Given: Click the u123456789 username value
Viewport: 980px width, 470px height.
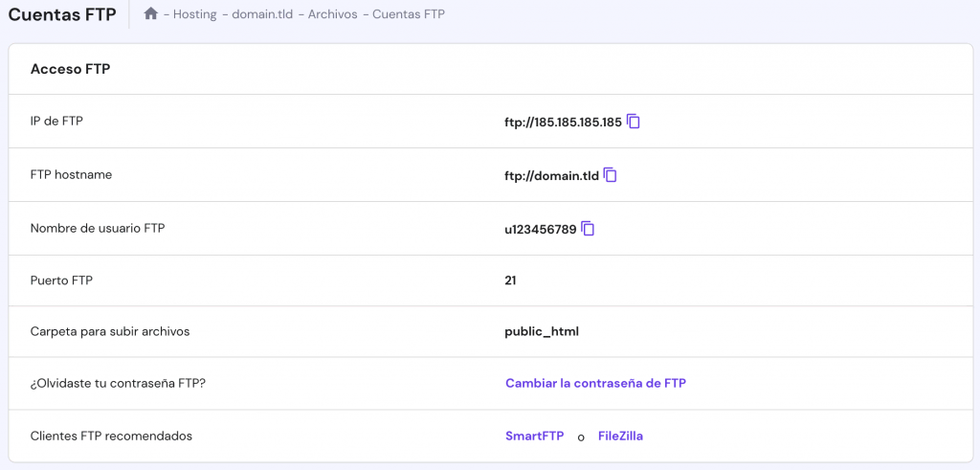Looking at the screenshot, I should pyautogui.click(x=540, y=230).
